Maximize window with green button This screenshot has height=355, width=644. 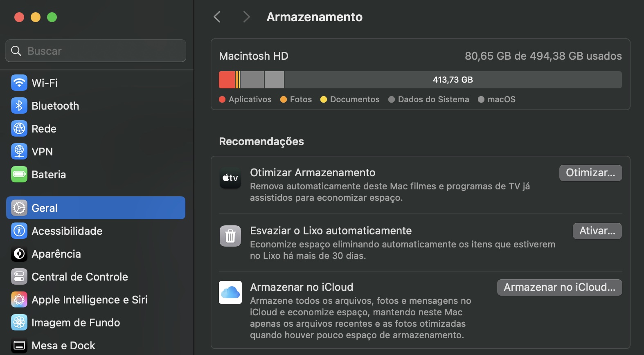click(52, 17)
